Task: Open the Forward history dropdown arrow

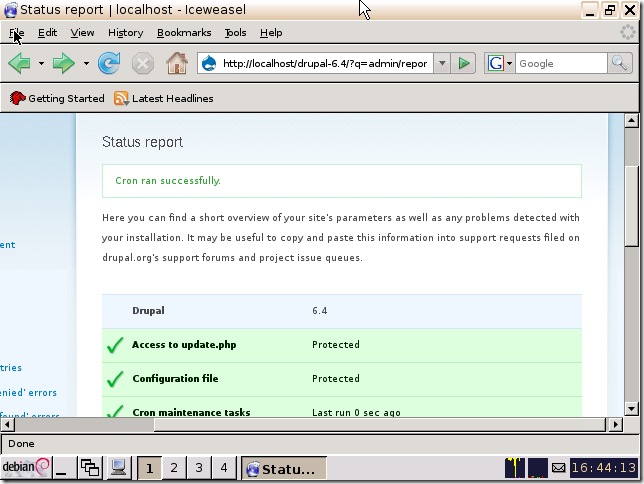Action: point(86,64)
